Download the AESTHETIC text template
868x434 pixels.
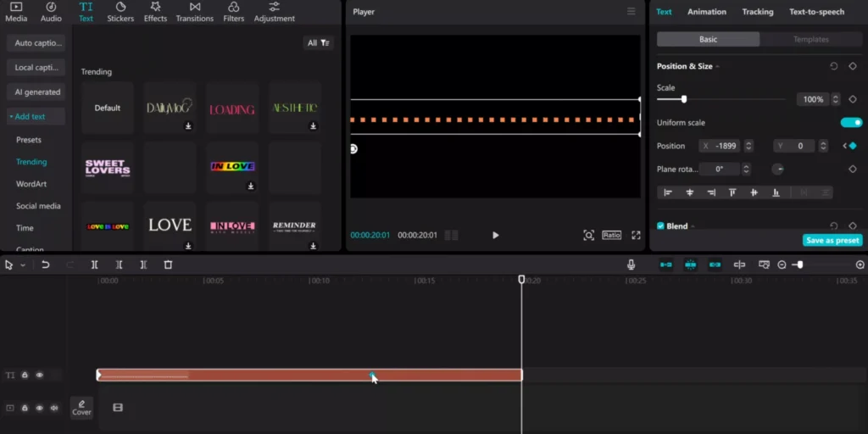coord(314,126)
